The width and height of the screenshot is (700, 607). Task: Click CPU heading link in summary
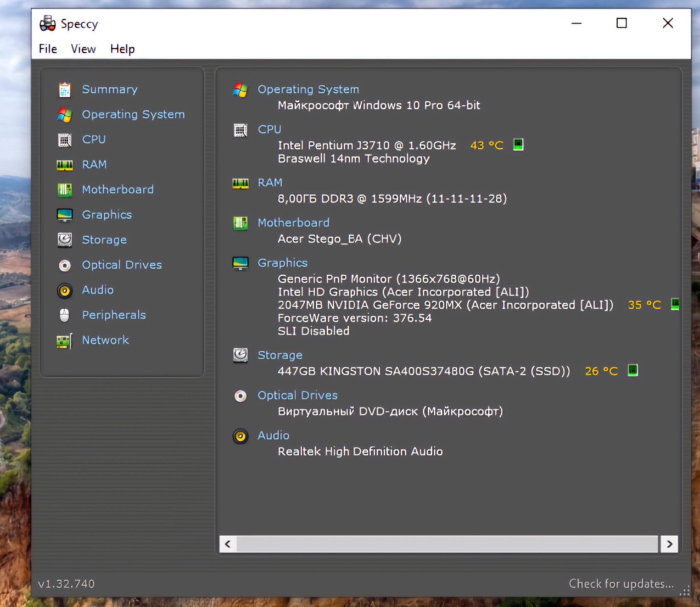270,129
